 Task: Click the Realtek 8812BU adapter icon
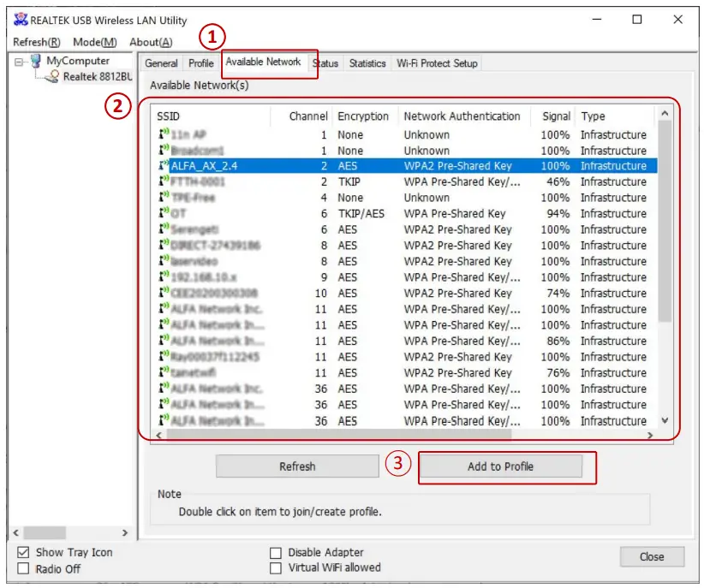52,77
